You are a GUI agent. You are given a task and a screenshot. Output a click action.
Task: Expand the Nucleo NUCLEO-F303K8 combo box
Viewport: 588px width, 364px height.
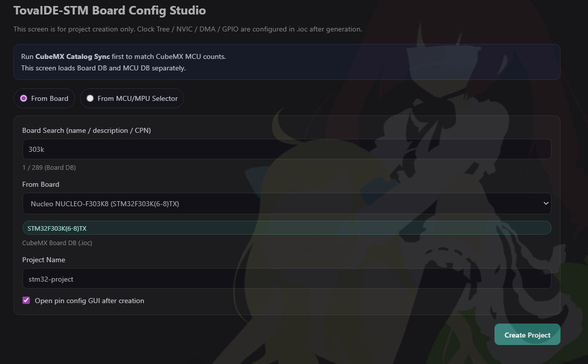pos(286,203)
